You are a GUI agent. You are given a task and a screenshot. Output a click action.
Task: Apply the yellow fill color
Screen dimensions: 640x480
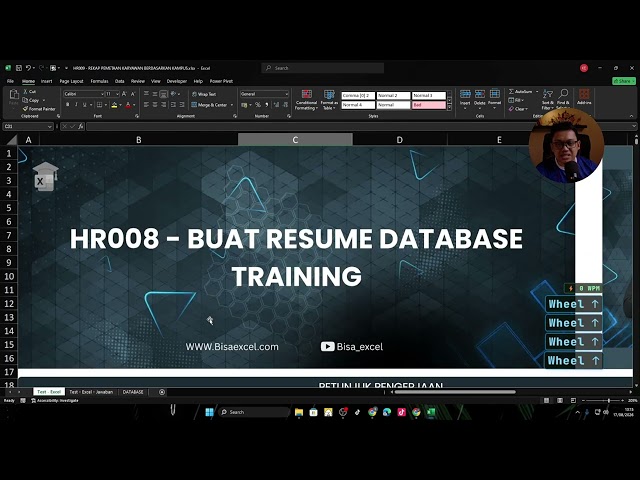pos(114,105)
